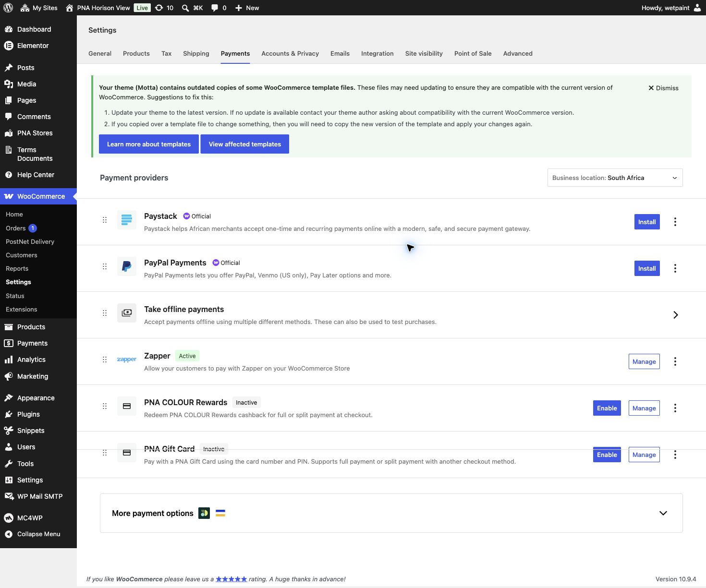Expand Take offline payments chevron
Screen dimensions: 706x588
click(675, 315)
